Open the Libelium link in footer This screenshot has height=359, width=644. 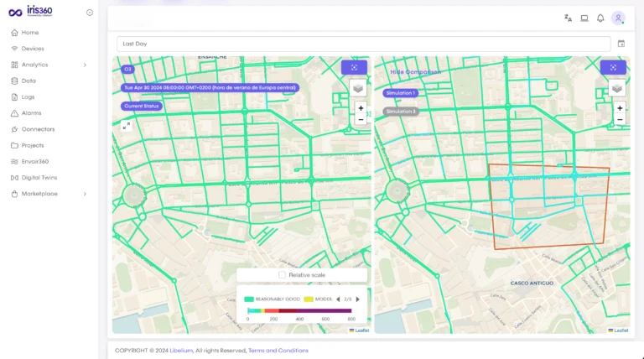pyautogui.click(x=181, y=351)
